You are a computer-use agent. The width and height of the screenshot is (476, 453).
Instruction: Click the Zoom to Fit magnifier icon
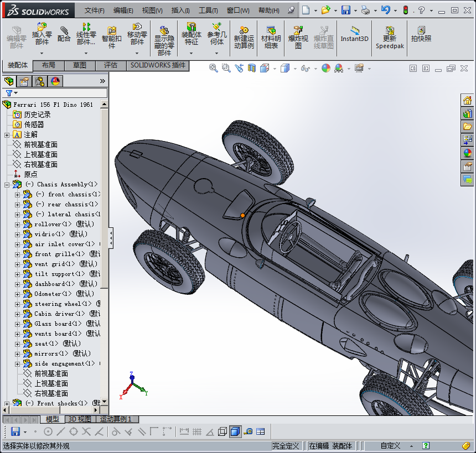pyautogui.click(x=214, y=68)
